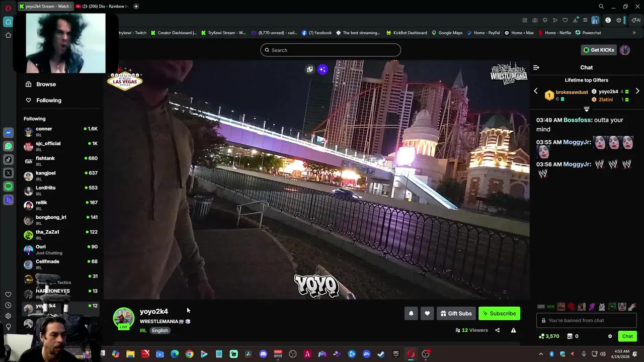644x362 pixels.
Task: Open KickBot Dashboard bookmark
Action: coord(407,33)
